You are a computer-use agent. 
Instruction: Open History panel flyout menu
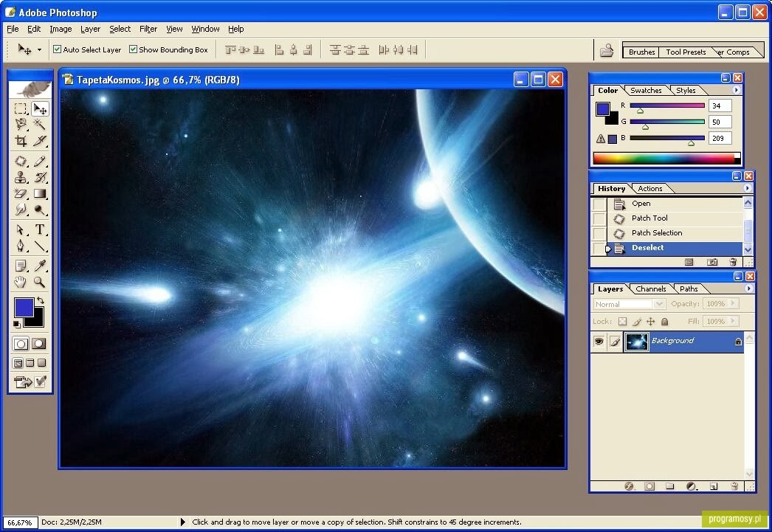748,188
